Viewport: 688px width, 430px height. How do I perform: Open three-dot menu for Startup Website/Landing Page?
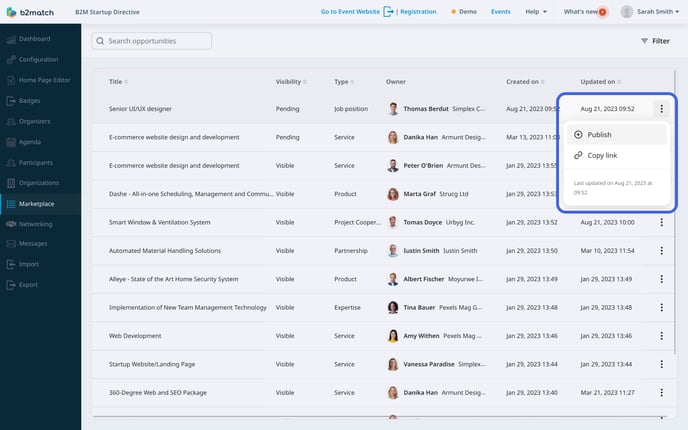661,364
